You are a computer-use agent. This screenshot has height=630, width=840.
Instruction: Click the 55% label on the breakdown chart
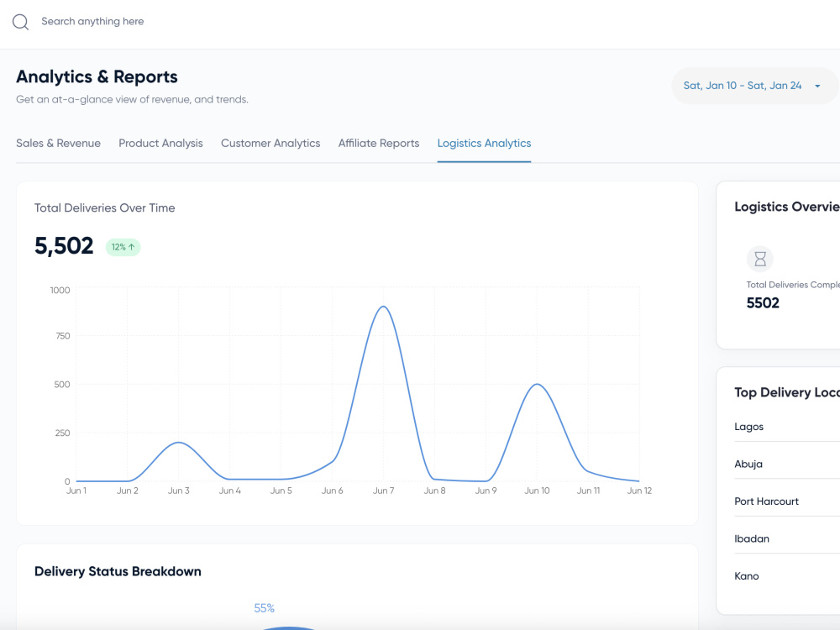point(264,608)
